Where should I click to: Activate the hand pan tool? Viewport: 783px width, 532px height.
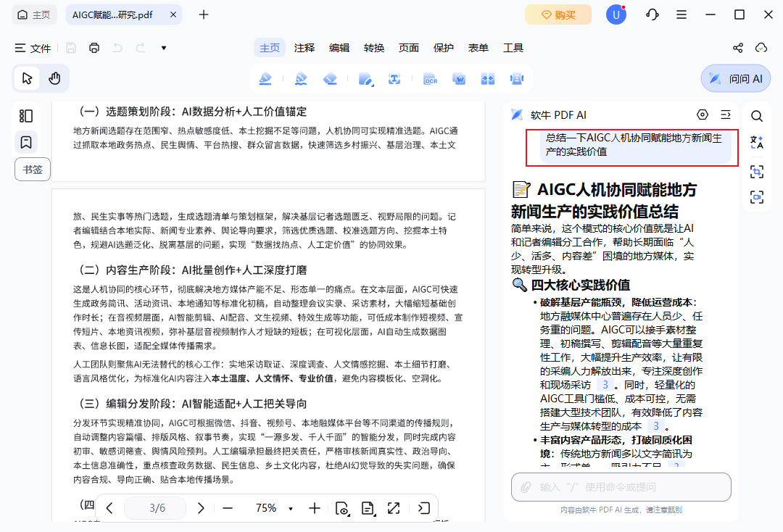pyautogui.click(x=54, y=78)
